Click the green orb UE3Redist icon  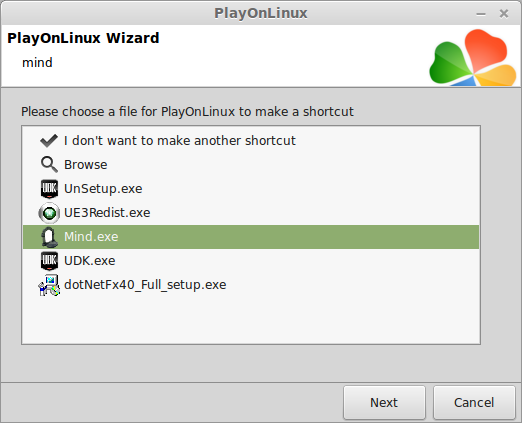(x=49, y=213)
